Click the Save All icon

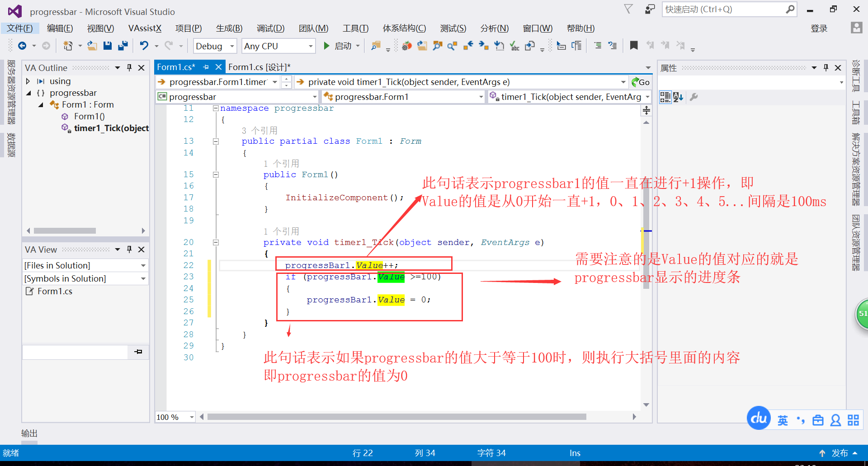click(123, 46)
